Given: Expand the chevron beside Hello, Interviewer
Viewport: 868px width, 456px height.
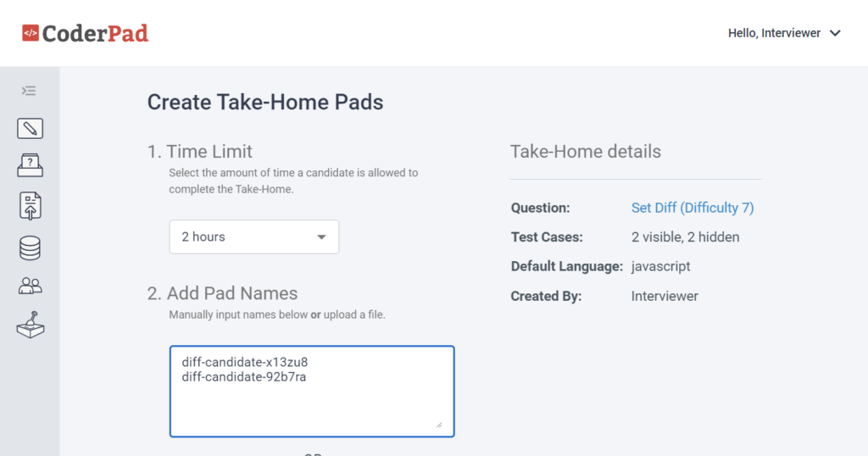Looking at the screenshot, I should (x=835, y=33).
